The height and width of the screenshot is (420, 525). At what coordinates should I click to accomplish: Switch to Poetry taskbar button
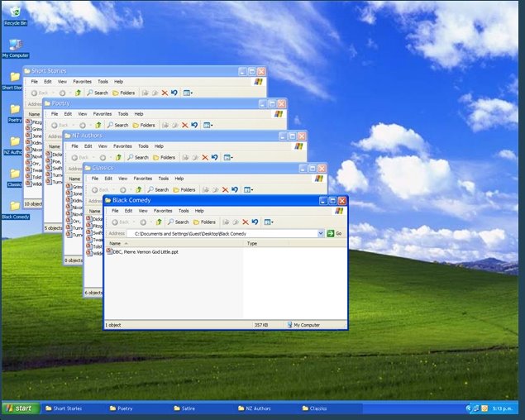pos(139,408)
